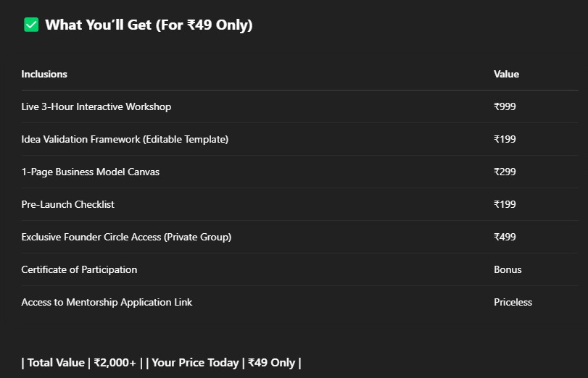Click Access to Mentorship Application Link
Screen dimensions: 588x378
(x=107, y=302)
